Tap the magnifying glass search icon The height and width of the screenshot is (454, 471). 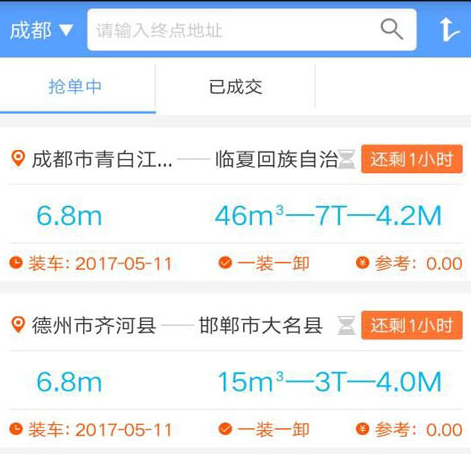click(x=392, y=29)
